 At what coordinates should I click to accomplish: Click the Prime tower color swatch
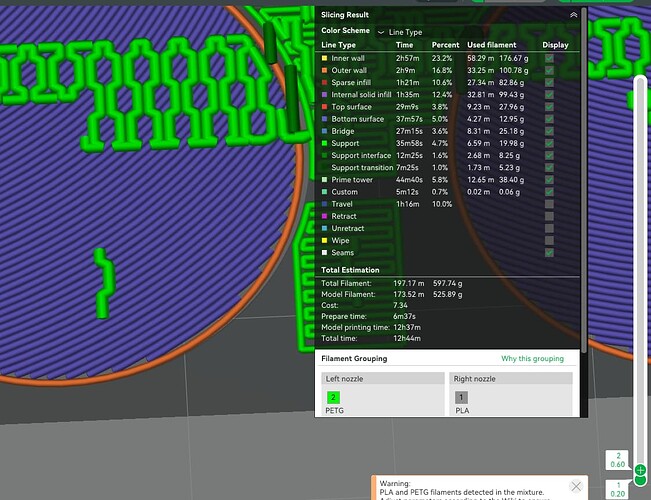325,180
